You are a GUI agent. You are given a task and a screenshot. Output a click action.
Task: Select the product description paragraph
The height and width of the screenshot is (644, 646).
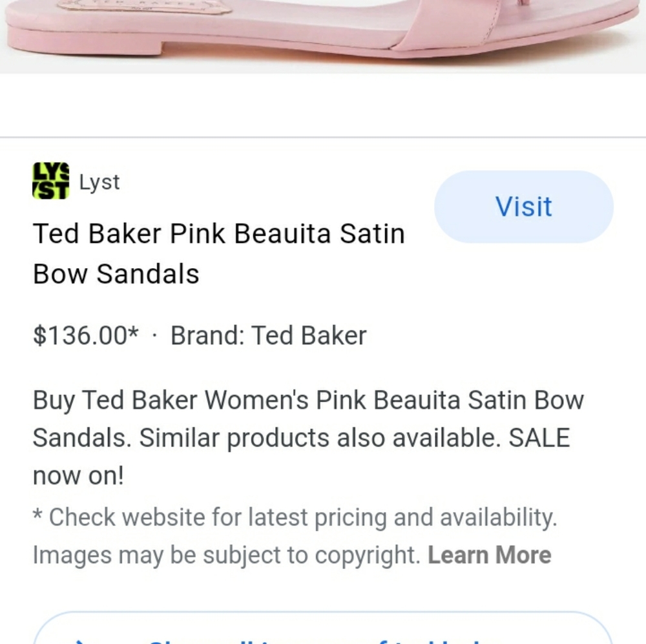coord(308,438)
